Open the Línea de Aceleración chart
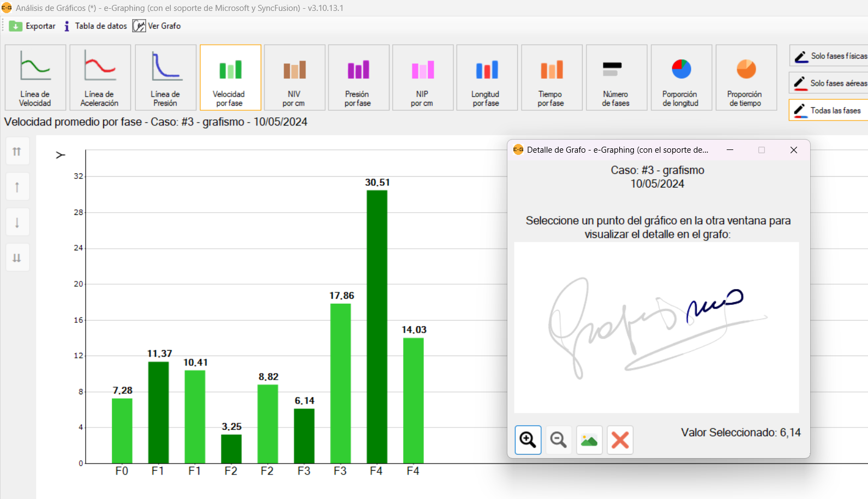The image size is (868, 499). click(100, 77)
